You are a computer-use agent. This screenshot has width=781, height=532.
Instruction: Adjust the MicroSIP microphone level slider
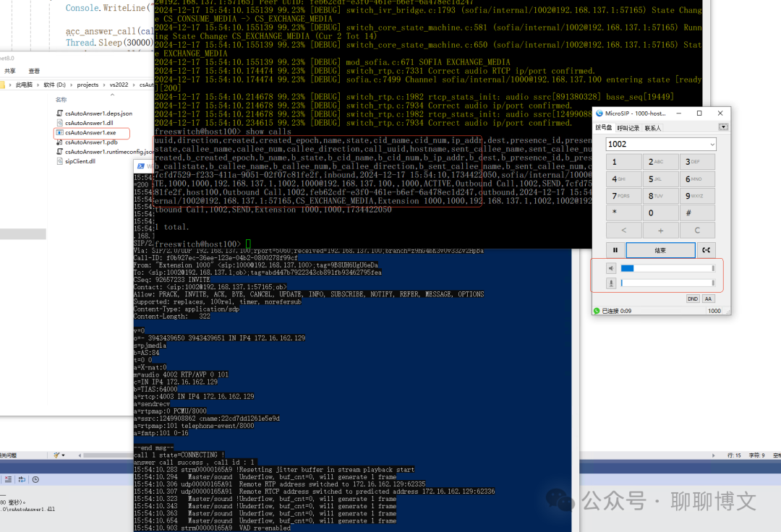tap(668, 283)
